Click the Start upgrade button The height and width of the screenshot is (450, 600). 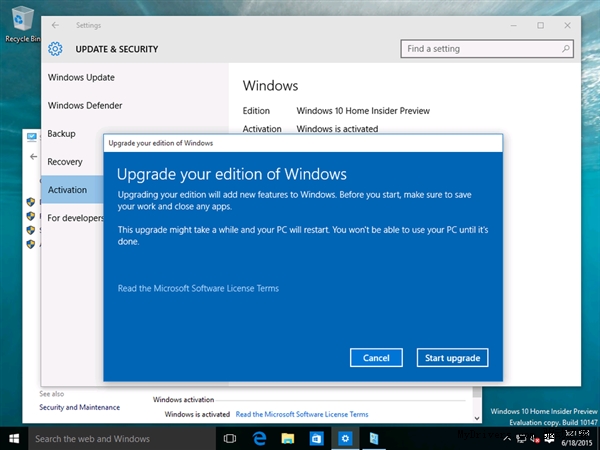[452, 358]
